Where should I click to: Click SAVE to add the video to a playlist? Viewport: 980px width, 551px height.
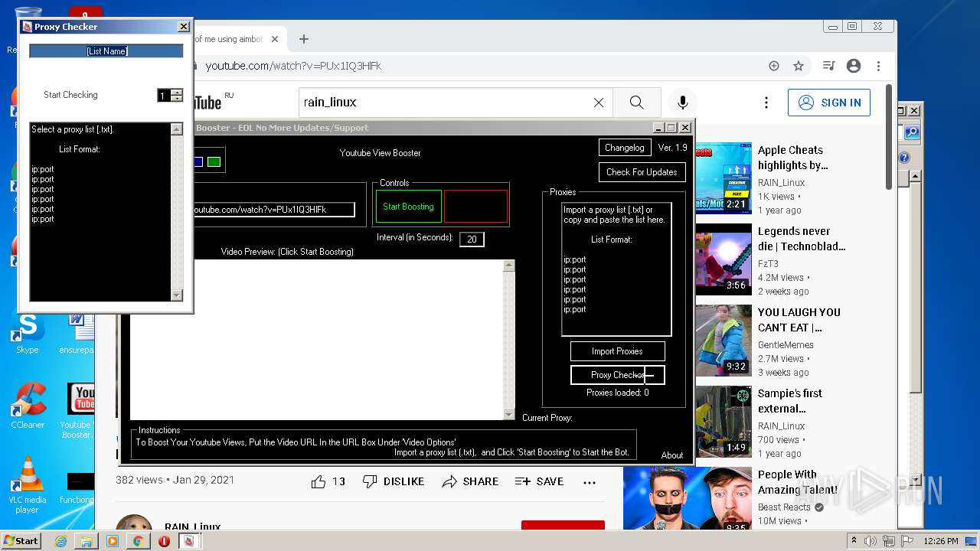pos(539,481)
